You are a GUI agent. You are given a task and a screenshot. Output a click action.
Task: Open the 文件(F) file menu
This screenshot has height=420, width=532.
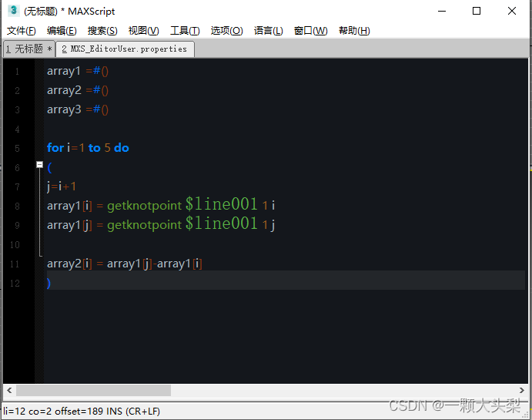[21, 31]
